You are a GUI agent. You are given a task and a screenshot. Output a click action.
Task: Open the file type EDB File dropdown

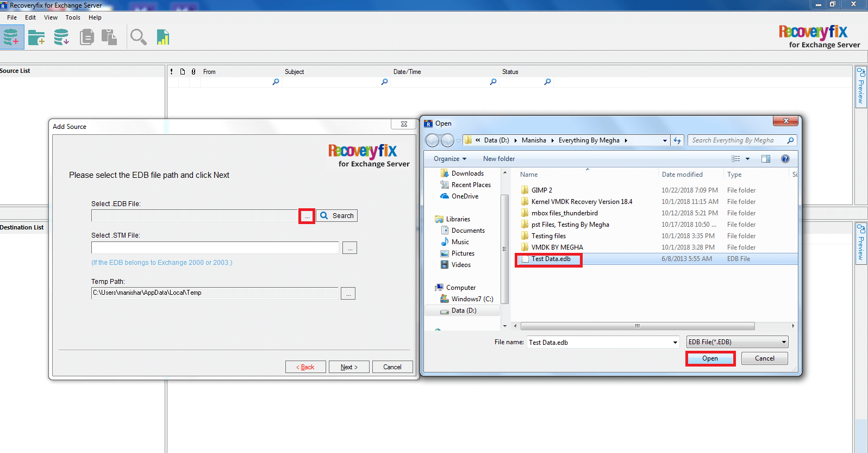pyautogui.click(x=737, y=342)
